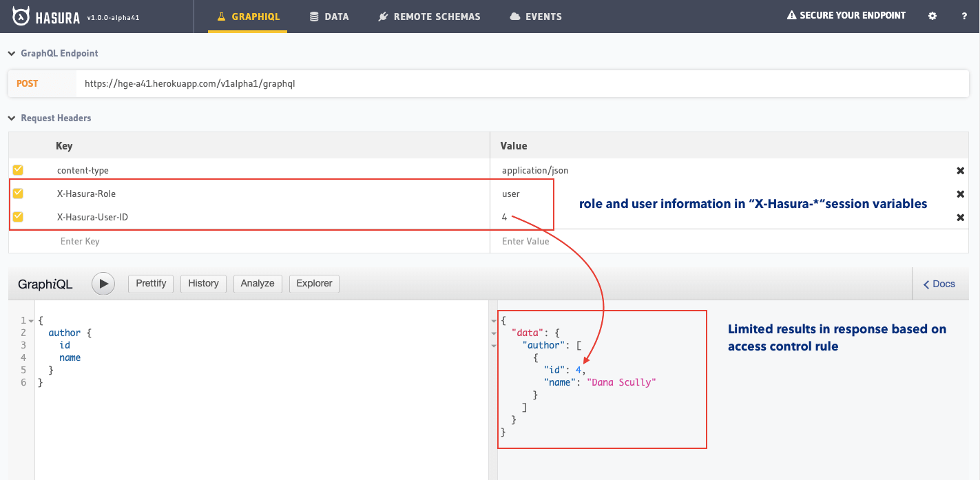The width and height of the screenshot is (980, 480).
Task: Go to the Events tab
Action: [536, 17]
